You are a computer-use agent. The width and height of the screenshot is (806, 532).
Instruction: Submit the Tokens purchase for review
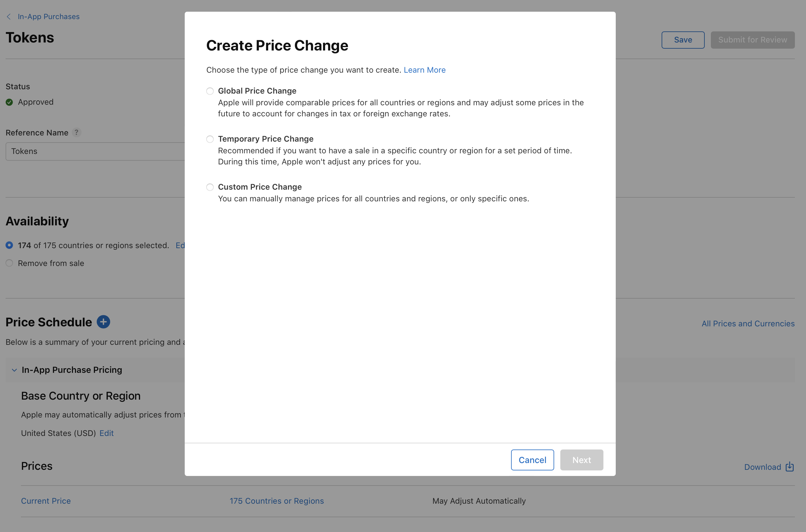(752, 40)
